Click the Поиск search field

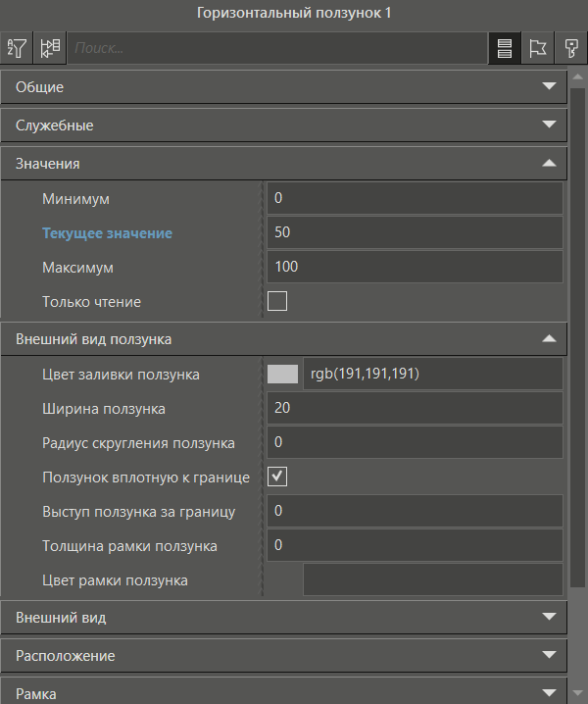pyautogui.click(x=274, y=47)
